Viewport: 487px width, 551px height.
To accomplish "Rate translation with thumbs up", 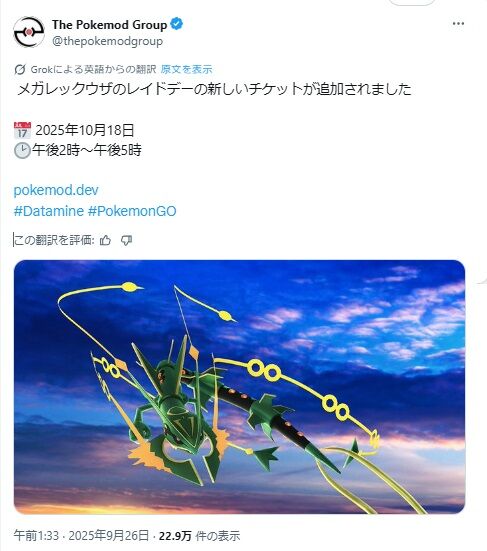I will pyautogui.click(x=105, y=240).
